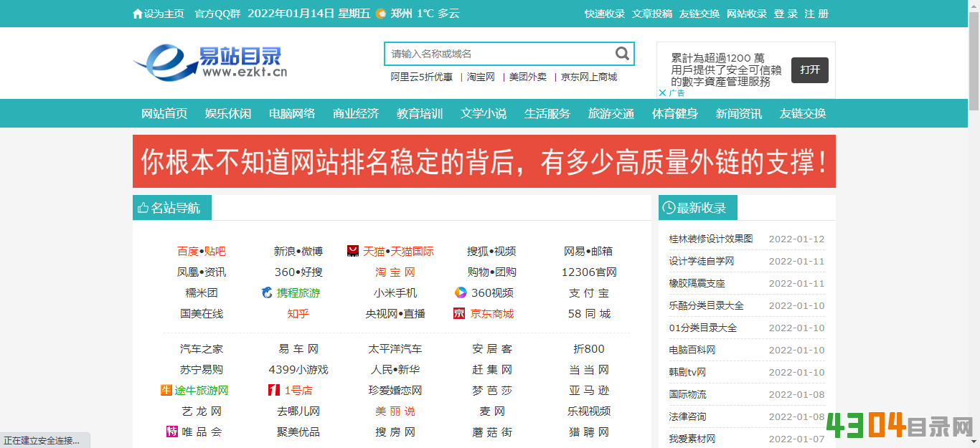Open the 网站首页 nav item
Viewport: 980px width, 448px height.
tap(164, 113)
